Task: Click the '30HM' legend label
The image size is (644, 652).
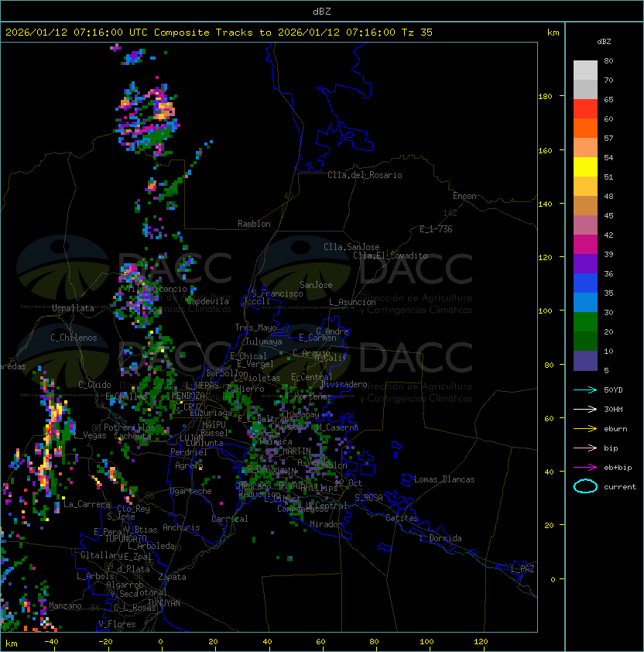Action: tap(613, 409)
